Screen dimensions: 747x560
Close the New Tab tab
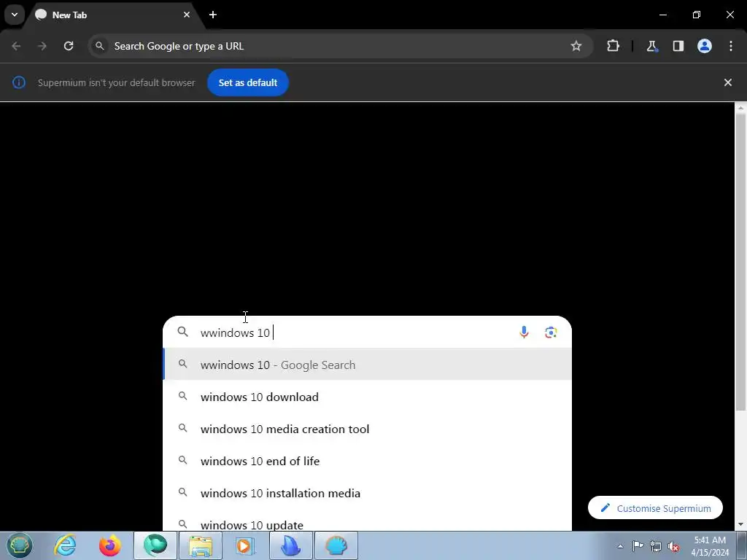click(x=187, y=15)
